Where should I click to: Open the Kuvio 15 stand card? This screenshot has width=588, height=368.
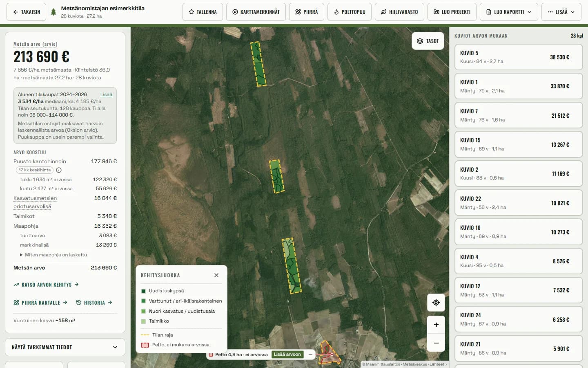coord(519,144)
